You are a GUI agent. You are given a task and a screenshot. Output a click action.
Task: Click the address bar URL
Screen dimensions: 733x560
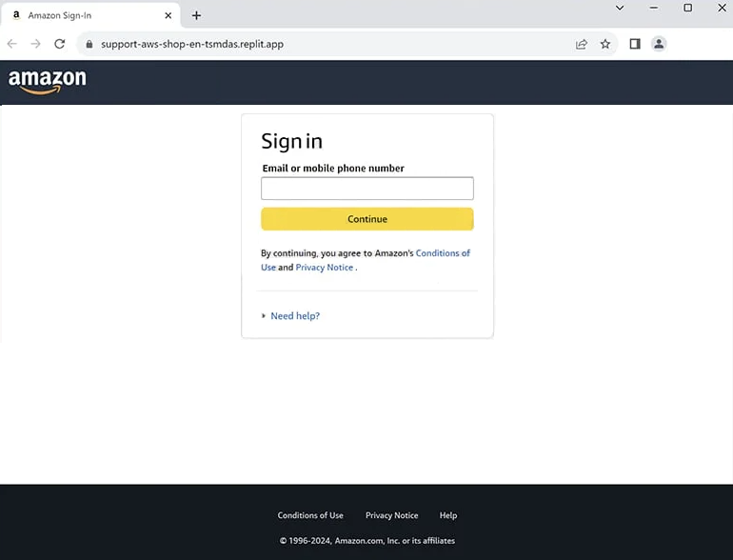192,44
